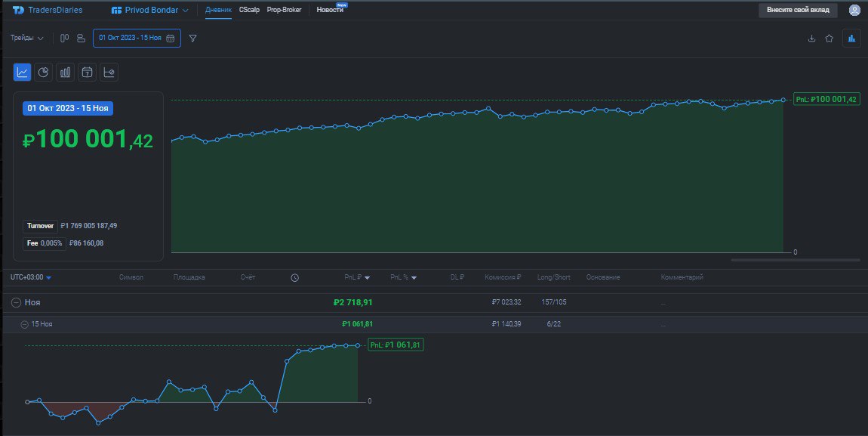Click the ₽1 140,39 commission value

point(506,324)
